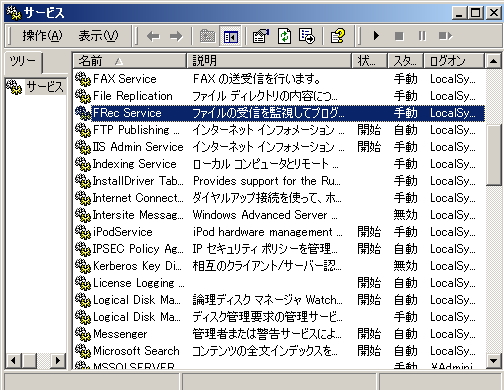The image size is (504, 390).
Task: Click the gear icon of FTP Publishing
Action: pos(83,130)
